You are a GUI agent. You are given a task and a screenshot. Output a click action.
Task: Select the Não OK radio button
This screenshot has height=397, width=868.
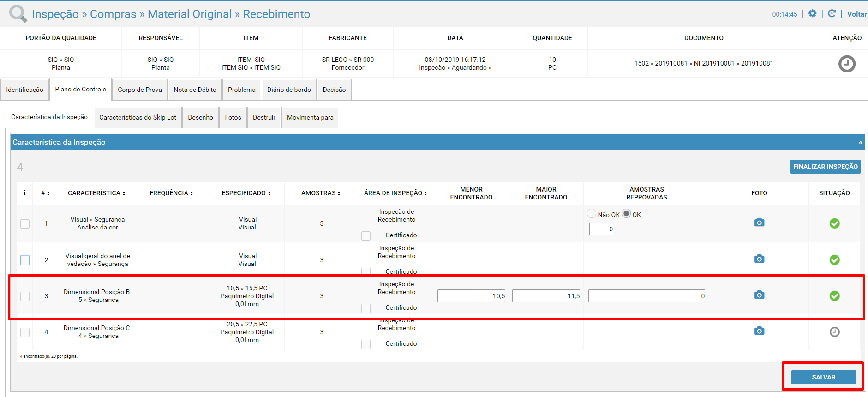591,213
